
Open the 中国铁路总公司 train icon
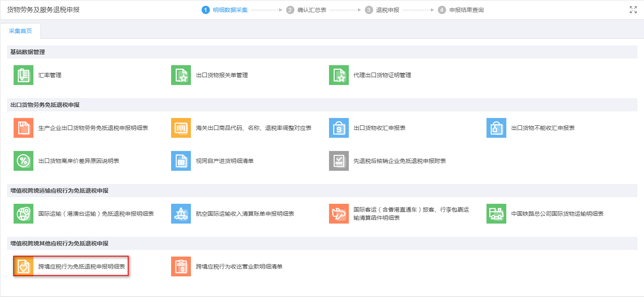496,214
